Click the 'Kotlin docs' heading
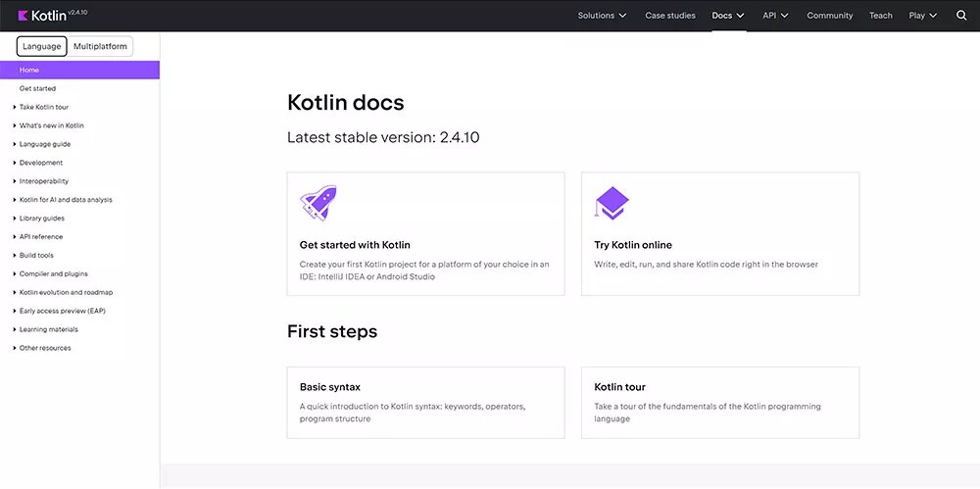 tap(346, 103)
